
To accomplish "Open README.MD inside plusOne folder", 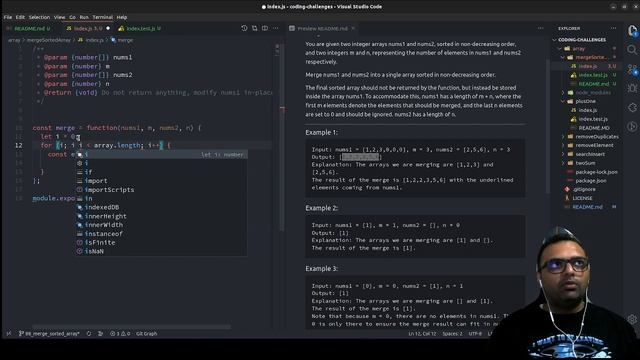I will [x=594, y=128].
